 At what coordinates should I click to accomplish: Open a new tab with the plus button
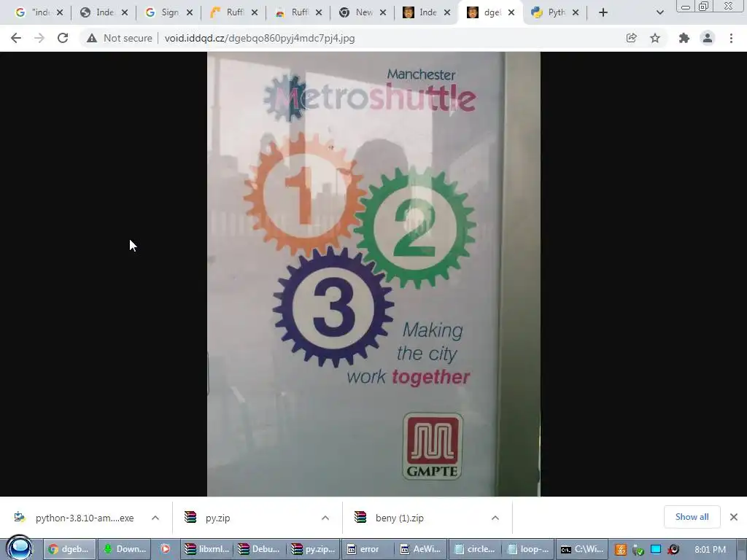coord(603,12)
